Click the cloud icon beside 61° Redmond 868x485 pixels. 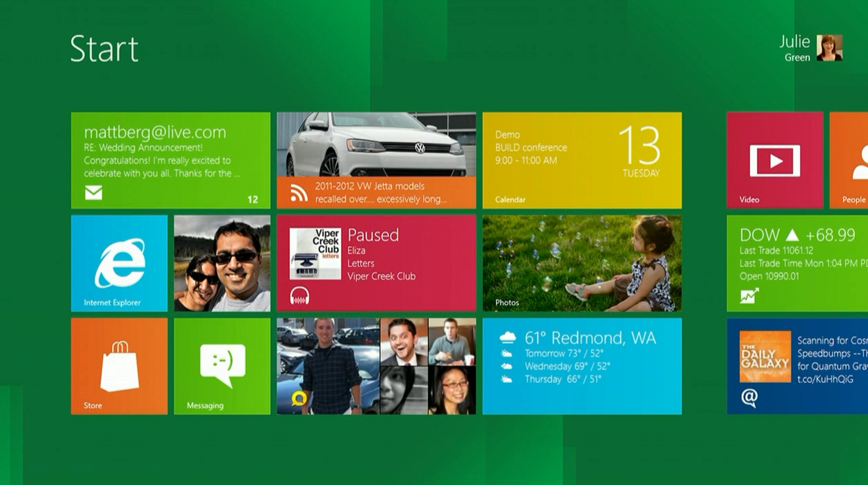(x=508, y=337)
